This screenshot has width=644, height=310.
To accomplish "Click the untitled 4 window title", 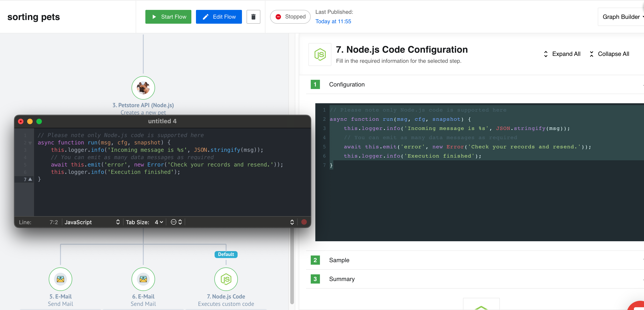I will click(162, 121).
